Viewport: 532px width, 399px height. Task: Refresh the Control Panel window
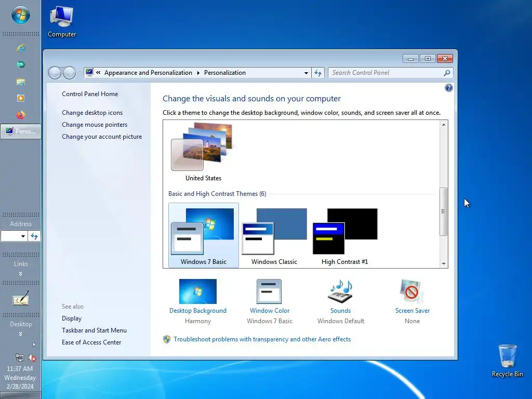318,73
